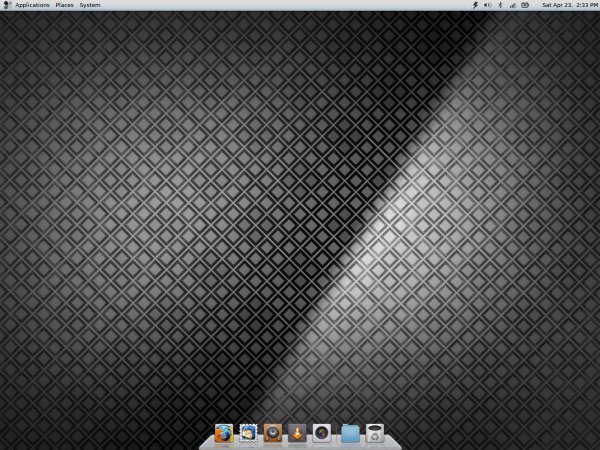Open the System menu
Viewport: 600px width, 450px height.
point(90,5)
